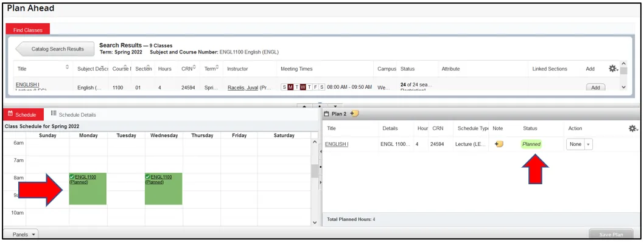Screen dimensions: 644x242
Task: Add the ENGLISH I section to plan
Action: [x=595, y=88]
